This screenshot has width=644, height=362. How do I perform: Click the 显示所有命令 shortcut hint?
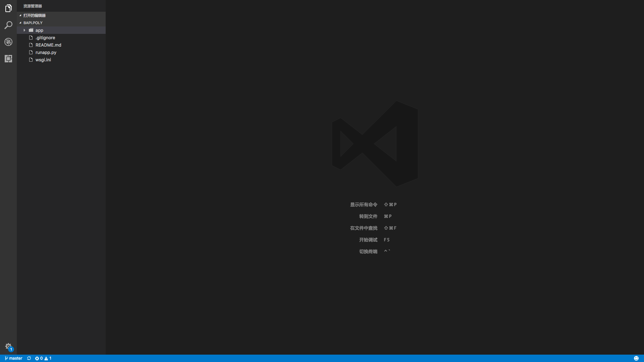click(x=364, y=204)
